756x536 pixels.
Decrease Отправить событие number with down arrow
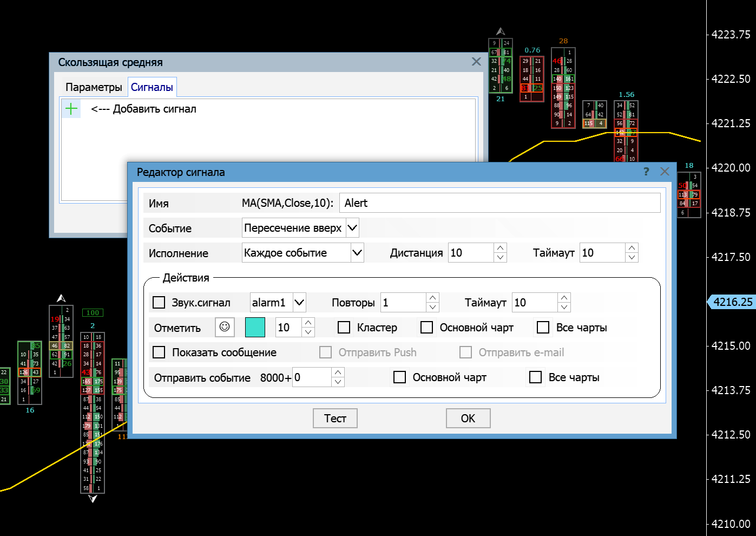[338, 382]
